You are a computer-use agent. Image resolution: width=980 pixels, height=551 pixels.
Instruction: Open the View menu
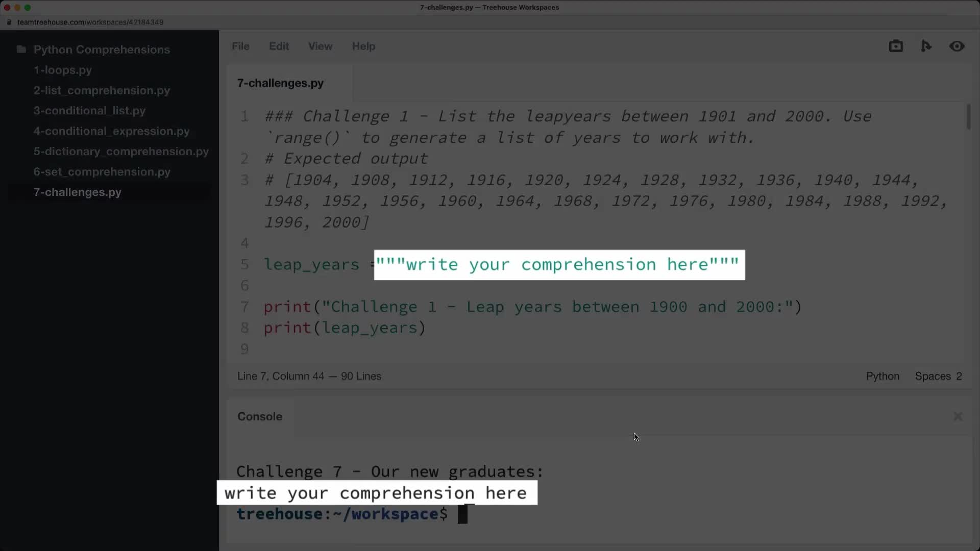pyautogui.click(x=320, y=46)
